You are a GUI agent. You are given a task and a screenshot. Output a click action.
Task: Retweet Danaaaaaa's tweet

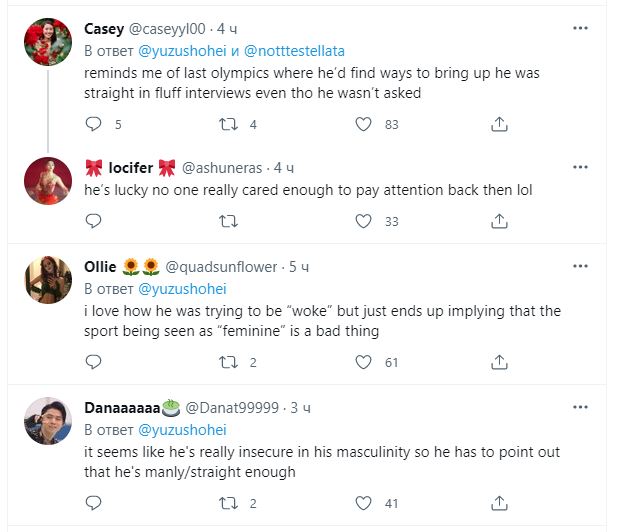pyautogui.click(x=228, y=503)
